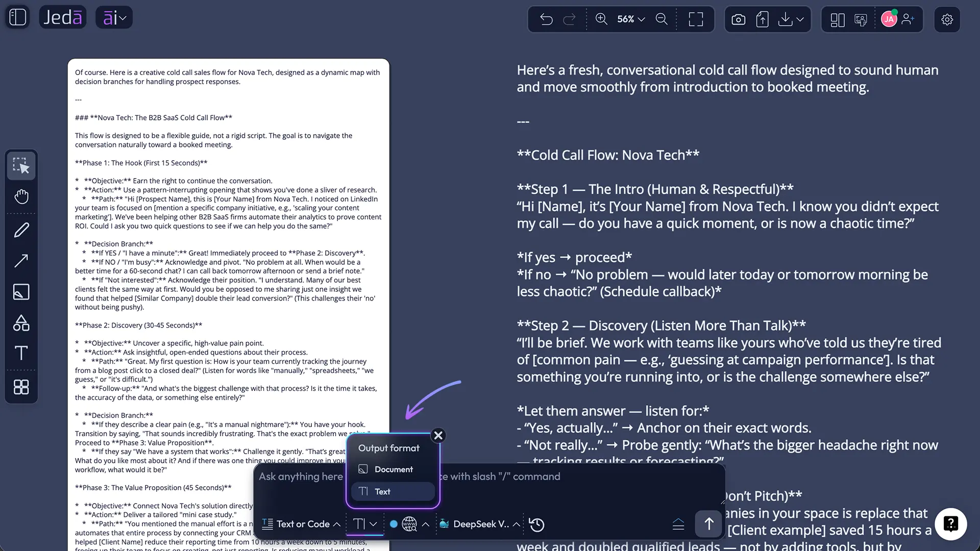
Task: Open web search globe options
Action: (x=409, y=524)
